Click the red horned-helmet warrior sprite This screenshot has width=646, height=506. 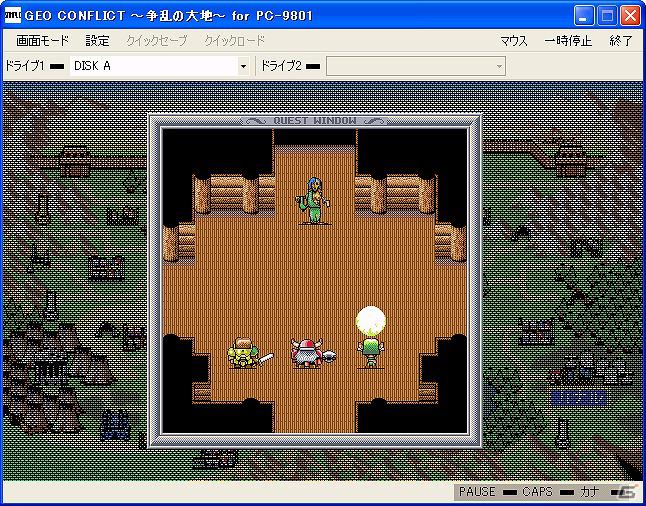tap(312, 353)
